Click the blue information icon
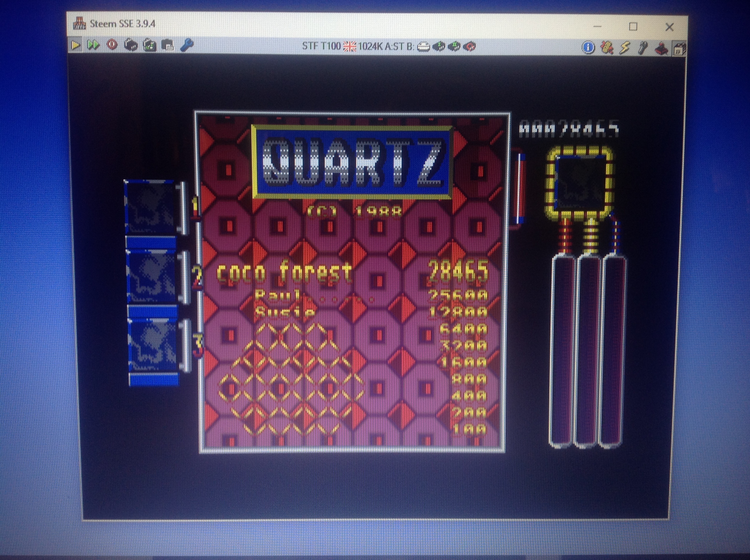Screen dimensions: 750x560 click(x=588, y=47)
